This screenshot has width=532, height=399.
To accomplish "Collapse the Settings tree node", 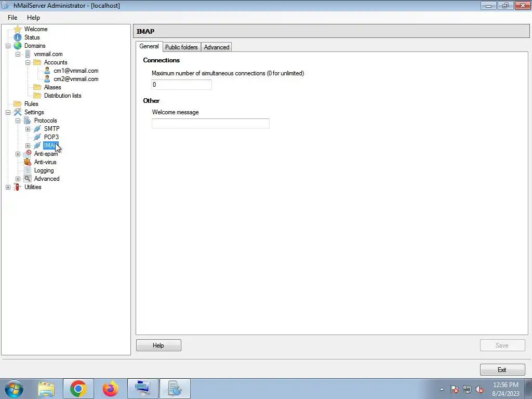I will (x=8, y=112).
